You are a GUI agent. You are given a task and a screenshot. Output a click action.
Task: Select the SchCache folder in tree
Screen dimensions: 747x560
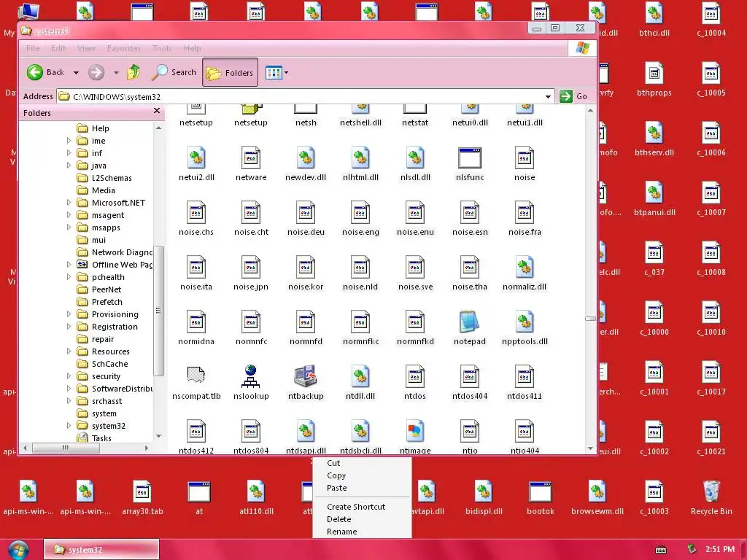coord(102,363)
